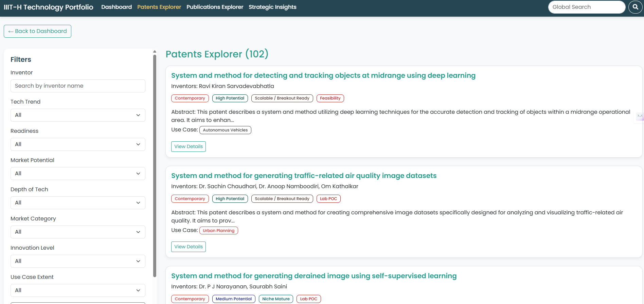
Task: Open the Market Potential dropdown
Action: [x=78, y=174]
